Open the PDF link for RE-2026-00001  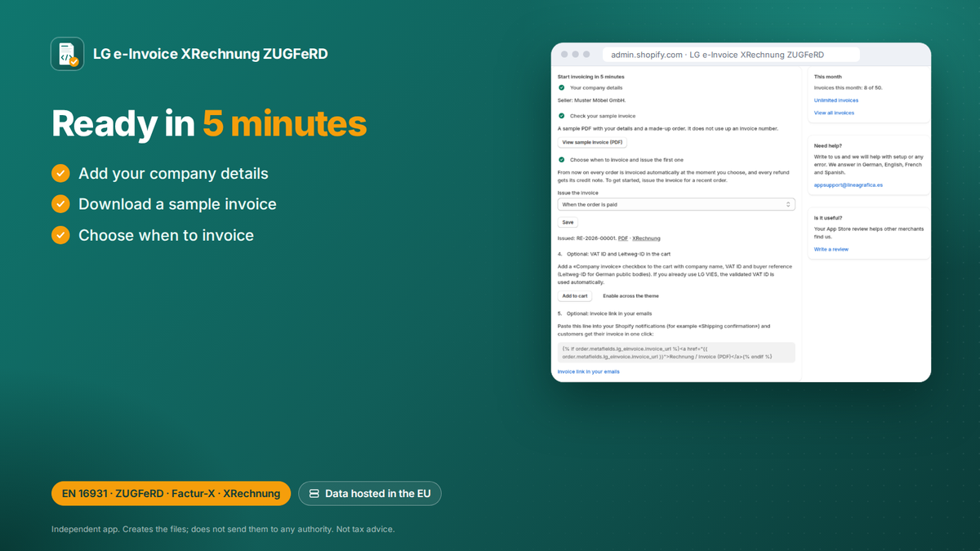click(622, 238)
